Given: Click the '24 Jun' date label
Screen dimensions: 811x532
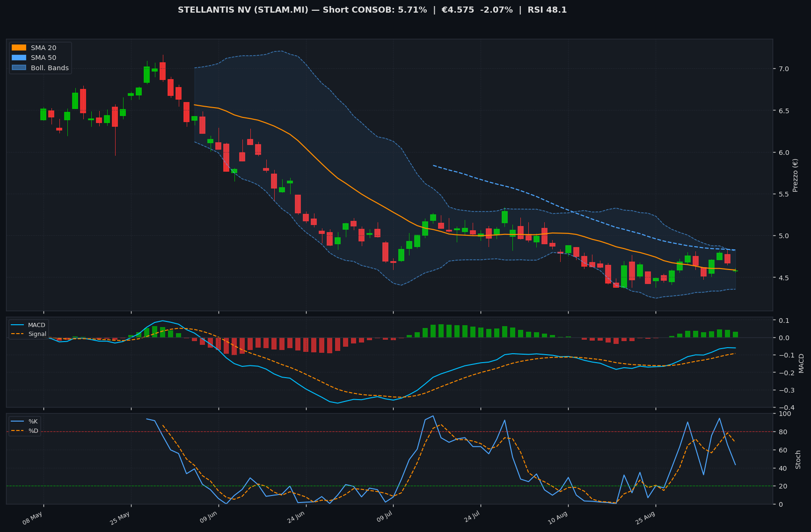Looking at the screenshot, I should 296,518.
